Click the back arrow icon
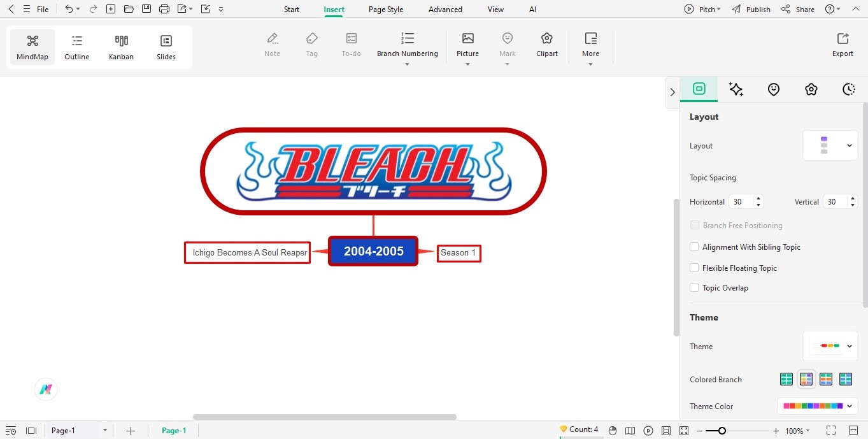Viewport: 868px width, 439px height. 11,9
